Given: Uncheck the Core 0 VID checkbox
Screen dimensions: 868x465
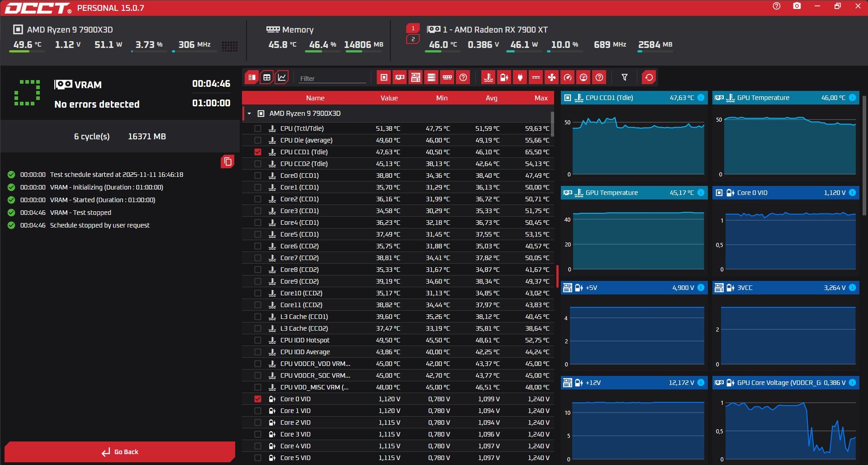Looking at the screenshot, I should tap(258, 399).
